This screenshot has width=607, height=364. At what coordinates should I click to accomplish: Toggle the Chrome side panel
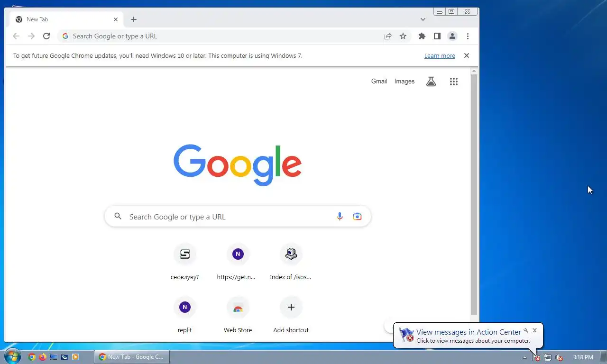coord(437,36)
